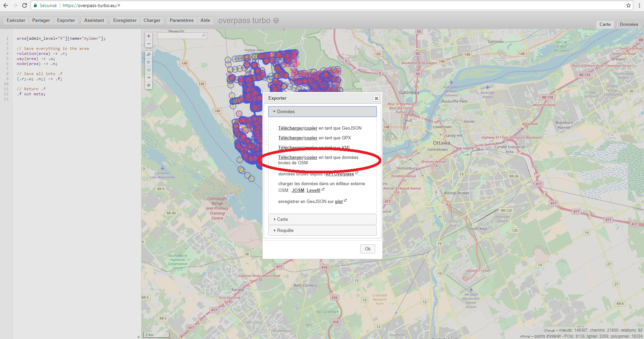
Task: Click the search magnifier in map search box
Action: pos(204,35)
